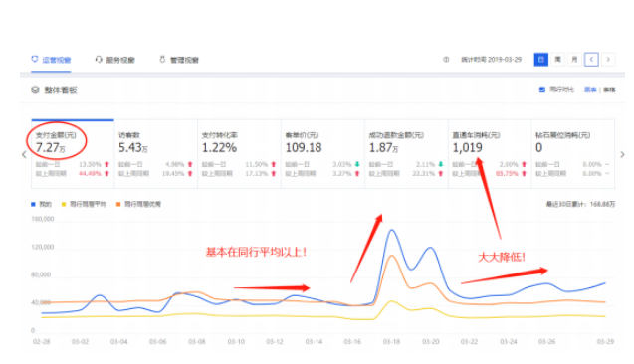Go to previous date with left arrow
The height and width of the screenshot is (364, 634).
591,60
